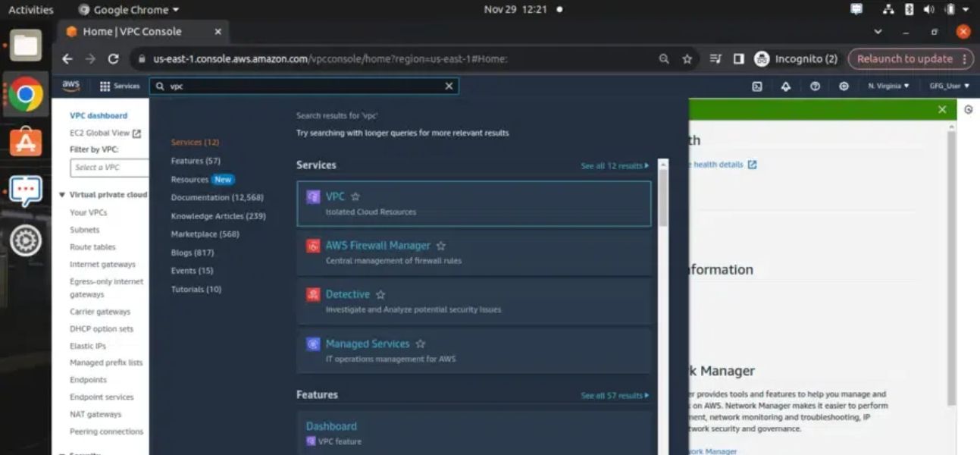This screenshot has height=455, width=980.
Task: Open the AWS help question mark icon
Action: pos(815,86)
